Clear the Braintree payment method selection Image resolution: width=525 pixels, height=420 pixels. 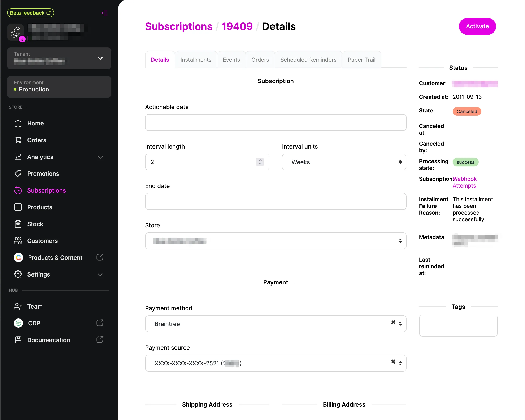(x=393, y=322)
